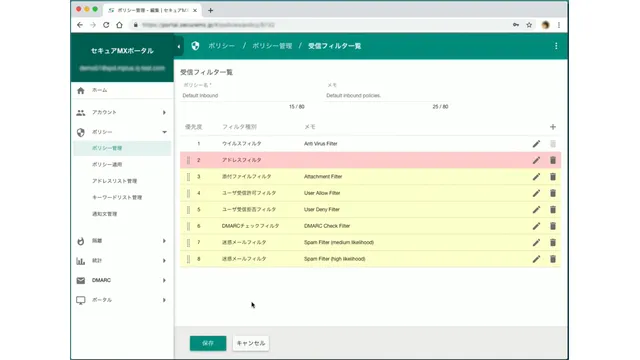
Task: Reload the page in the browser
Action: 106,25
